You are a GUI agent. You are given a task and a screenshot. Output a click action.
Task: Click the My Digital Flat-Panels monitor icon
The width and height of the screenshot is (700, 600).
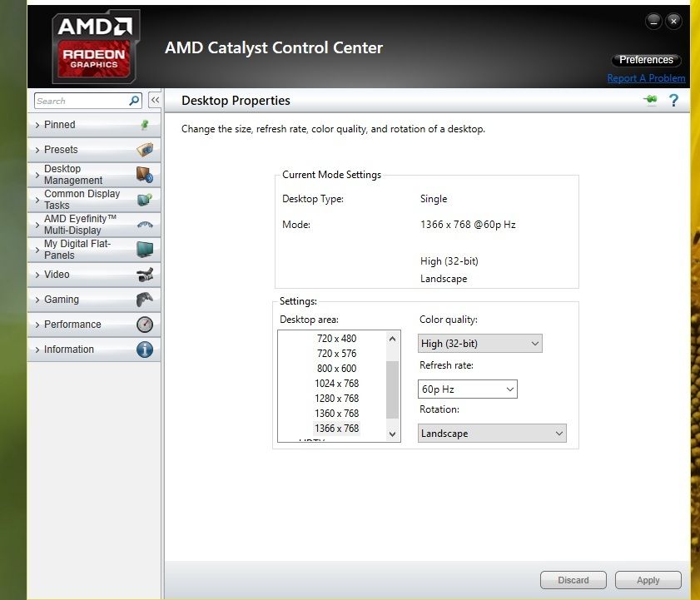click(x=145, y=250)
